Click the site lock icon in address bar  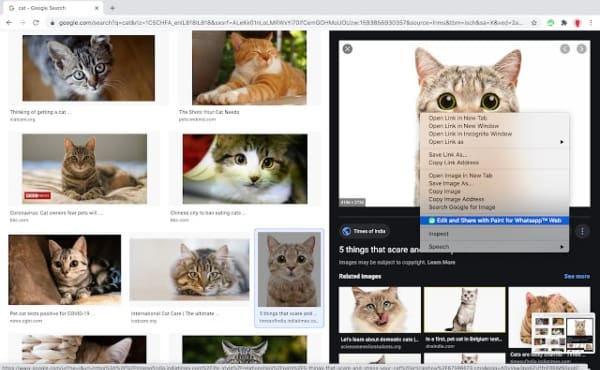[x=52, y=23]
